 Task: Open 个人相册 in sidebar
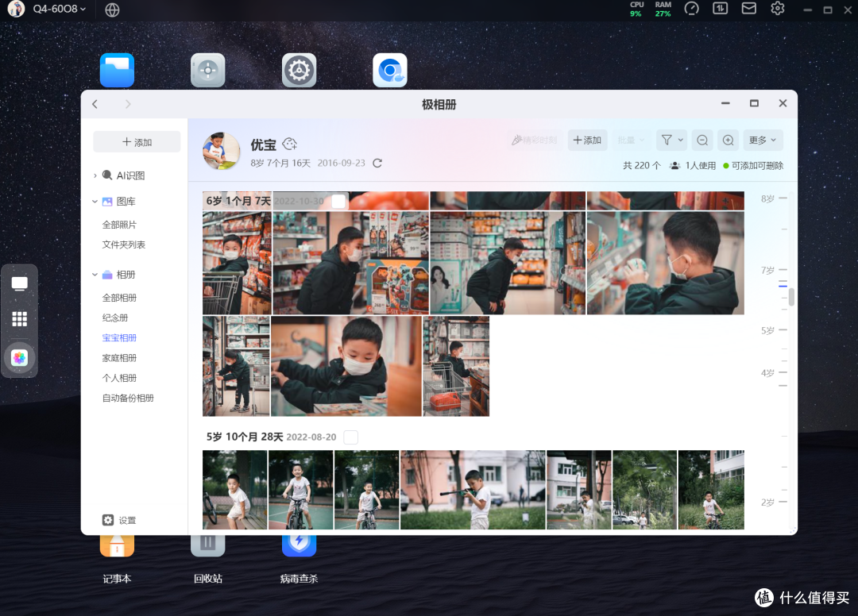pos(119,378)
